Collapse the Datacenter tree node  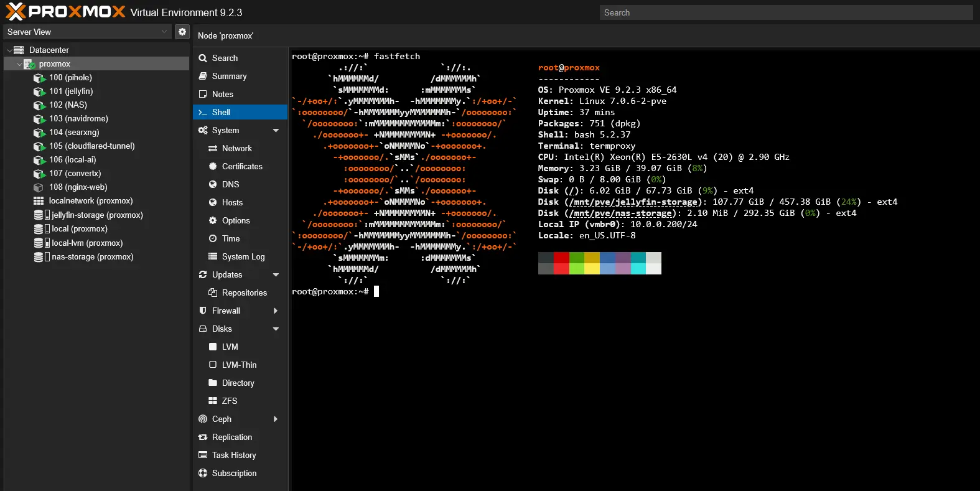9,50
